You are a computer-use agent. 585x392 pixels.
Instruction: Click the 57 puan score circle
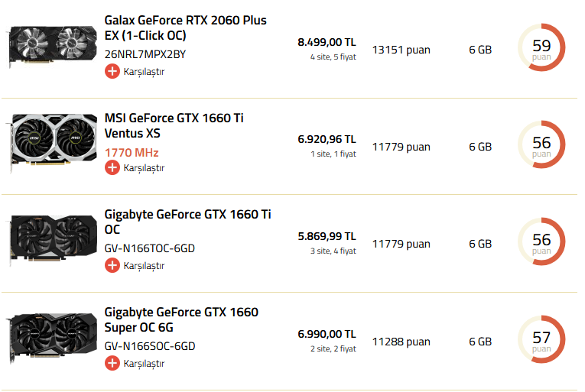coord(541,339)
